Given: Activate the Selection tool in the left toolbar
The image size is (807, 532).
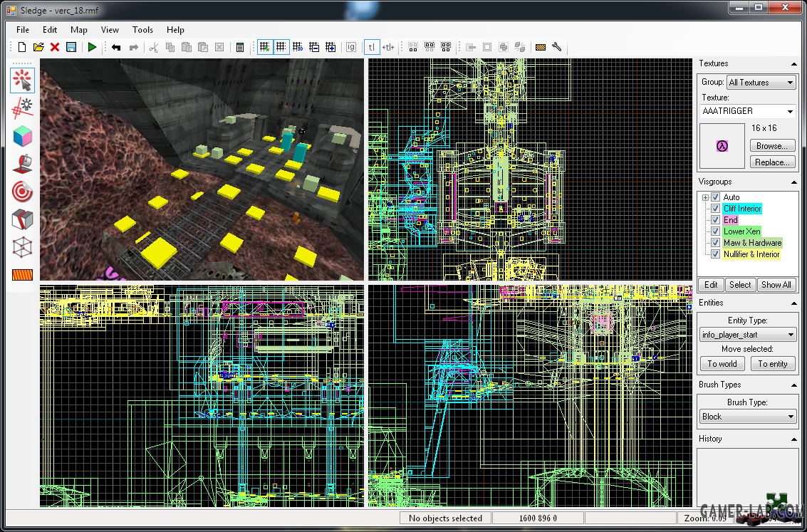Looking at the screenshot, I should (x=22, y=80).
